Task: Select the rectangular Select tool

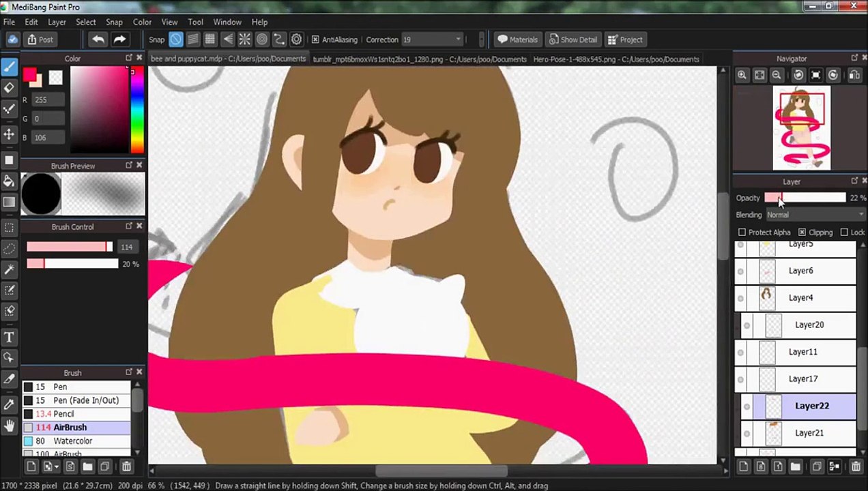Action: pos(9,227)
